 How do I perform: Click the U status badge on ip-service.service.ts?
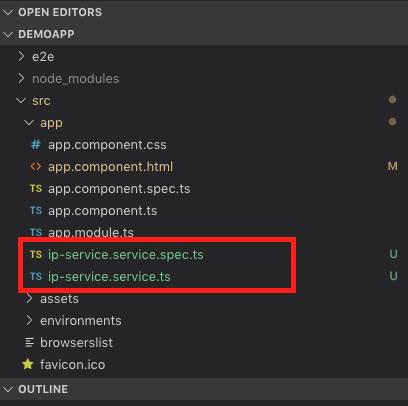393,276
